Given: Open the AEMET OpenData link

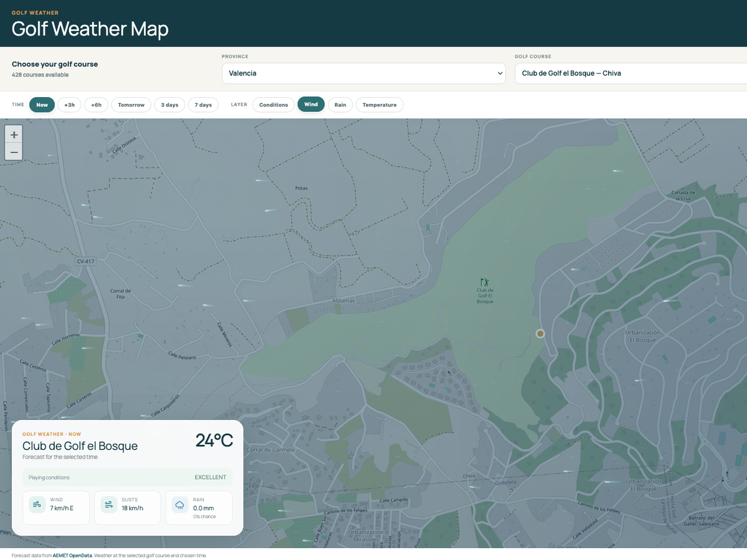Looking at the screenshot, I should pos(72,556).
